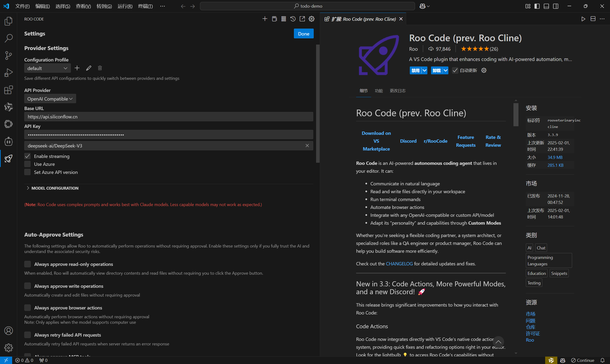The height and width of the screenshot is (364, 610).
Task: Open the Extensions view in activity bar
Action: click(9, 90)
